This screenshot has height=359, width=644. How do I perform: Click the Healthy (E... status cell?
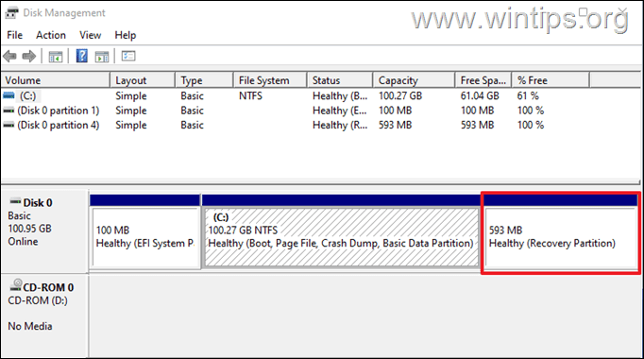point(340,111)
